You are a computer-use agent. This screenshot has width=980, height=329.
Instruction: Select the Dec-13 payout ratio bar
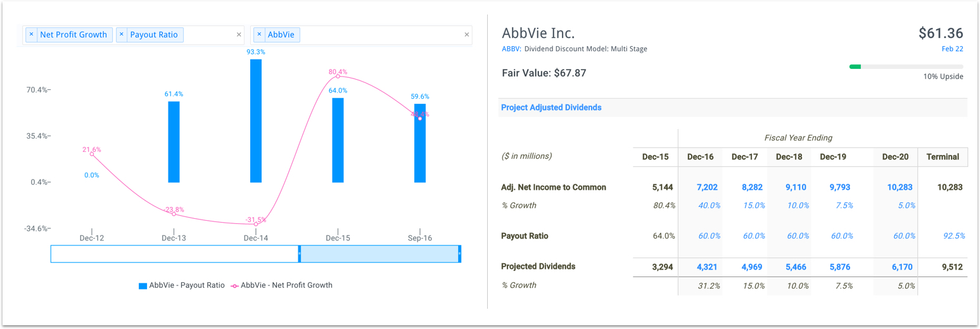(x=174, y=142)
